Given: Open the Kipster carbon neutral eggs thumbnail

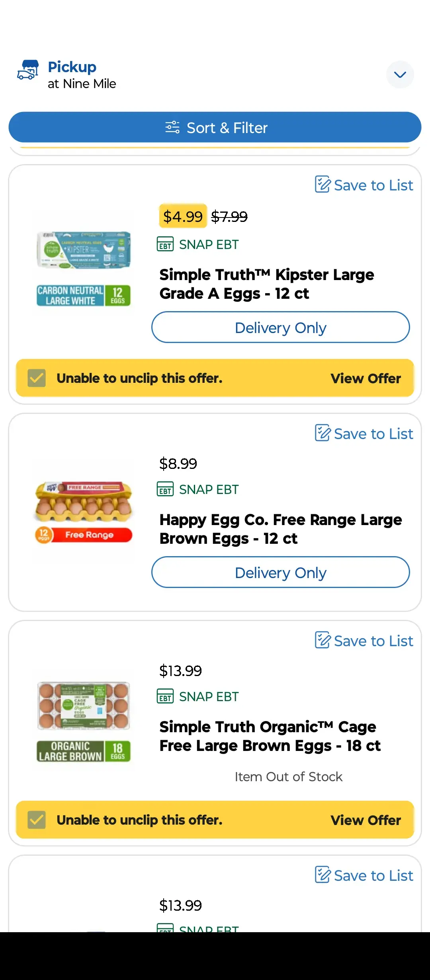Looking at the screenshot, I should pos(84,269).
